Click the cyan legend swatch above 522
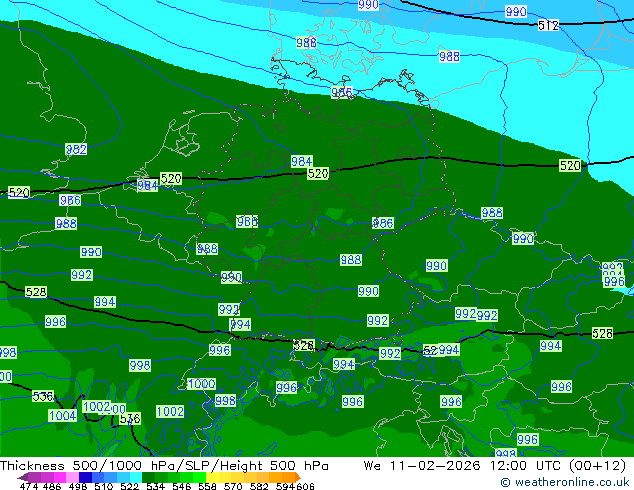 [x=136, y=477]
